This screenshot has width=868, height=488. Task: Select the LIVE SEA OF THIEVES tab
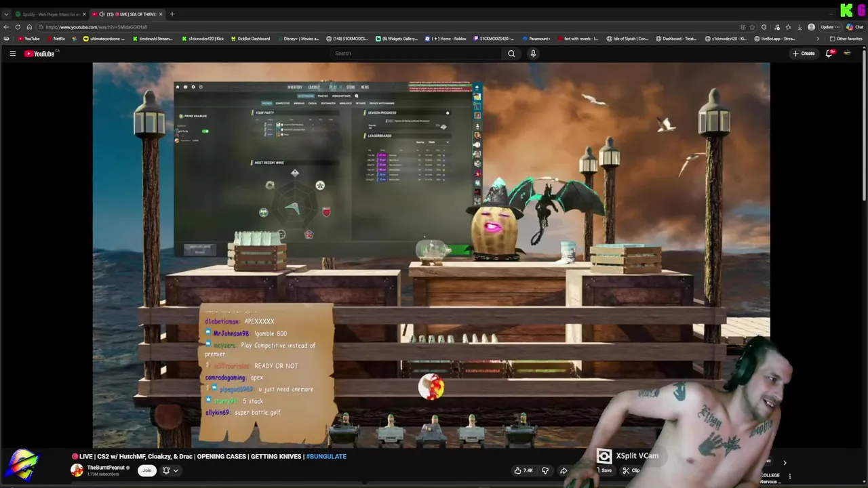128,14
